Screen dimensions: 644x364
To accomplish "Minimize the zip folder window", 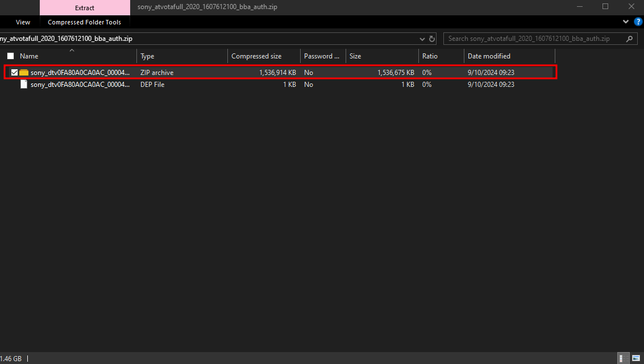I will tap(580, 7).
